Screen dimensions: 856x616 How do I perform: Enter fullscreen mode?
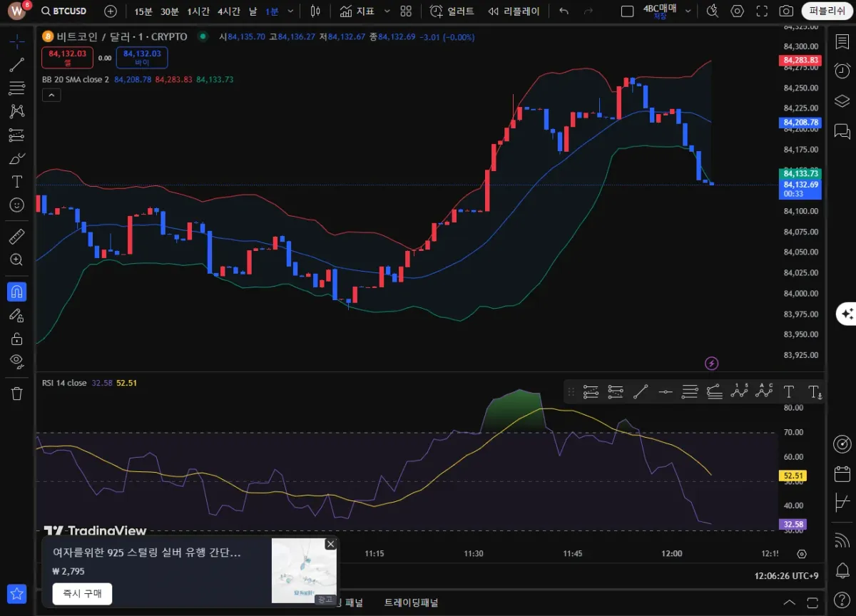tap(762, 11)
